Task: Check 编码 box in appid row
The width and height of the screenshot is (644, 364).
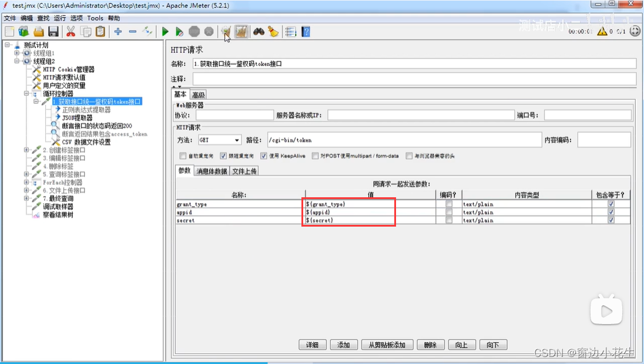Action: coord(448,212)
